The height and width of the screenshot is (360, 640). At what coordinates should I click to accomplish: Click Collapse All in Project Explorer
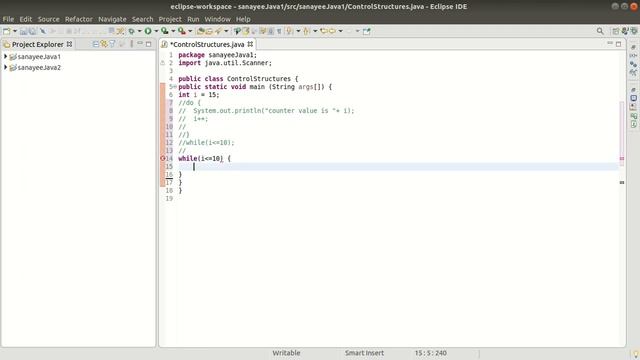pyautogui.click(x=96, y=44)
